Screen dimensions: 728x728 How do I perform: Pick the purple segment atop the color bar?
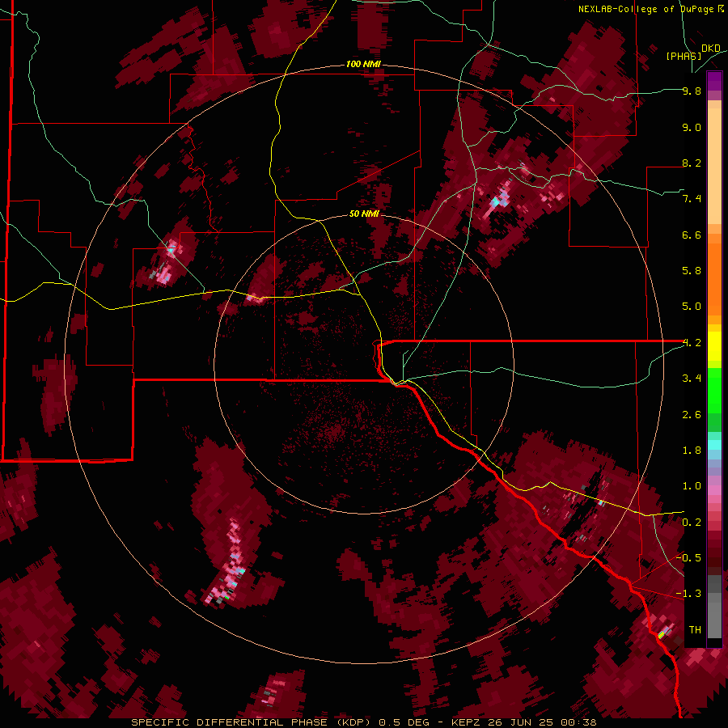click(x=714, y=81)
